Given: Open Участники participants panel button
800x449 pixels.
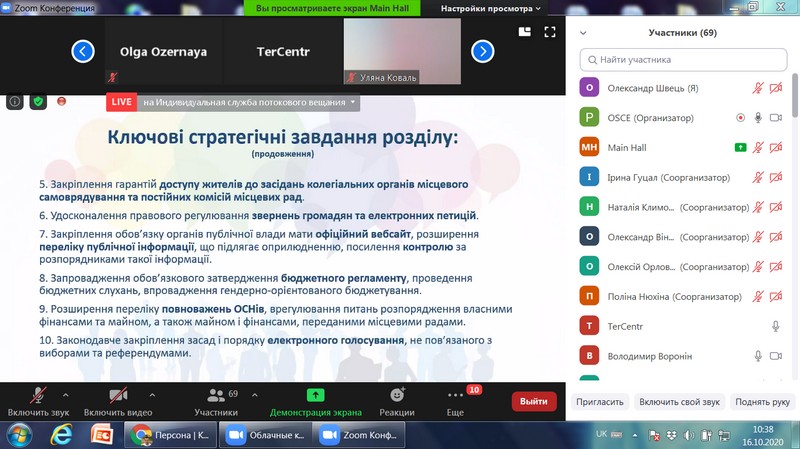Looking at the screenshot, I should [216, 401].
